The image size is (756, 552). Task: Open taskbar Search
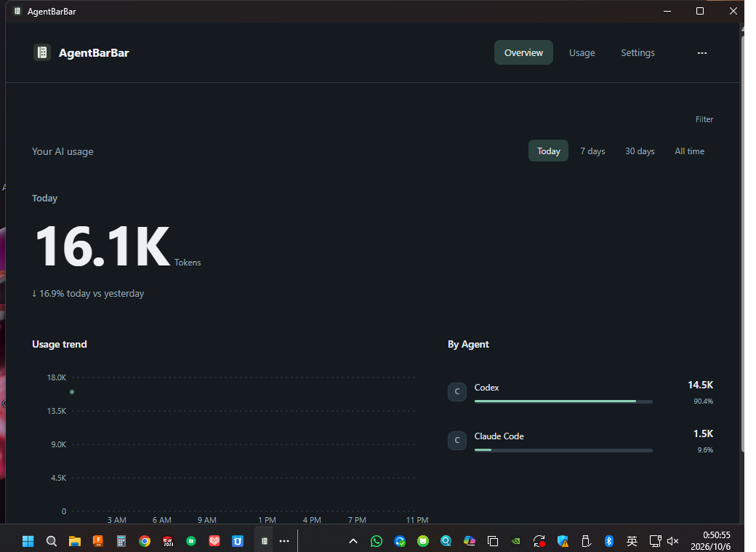(x=52, y=541)
